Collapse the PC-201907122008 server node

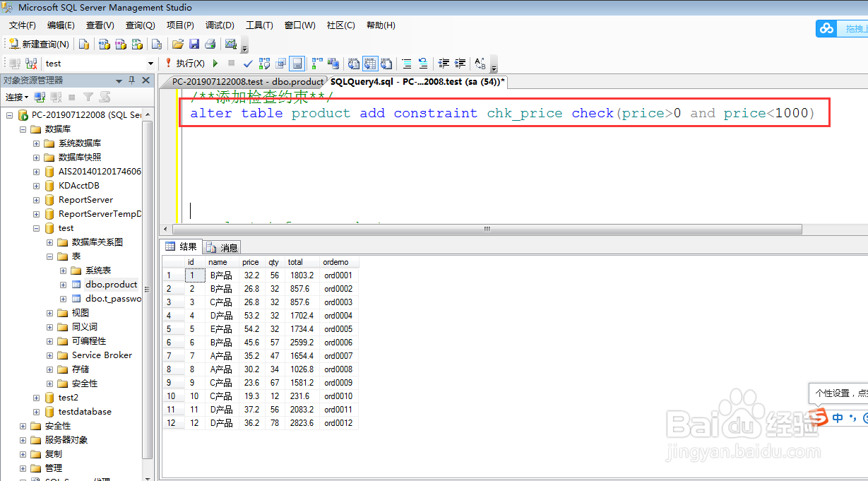tap(9, 115)
